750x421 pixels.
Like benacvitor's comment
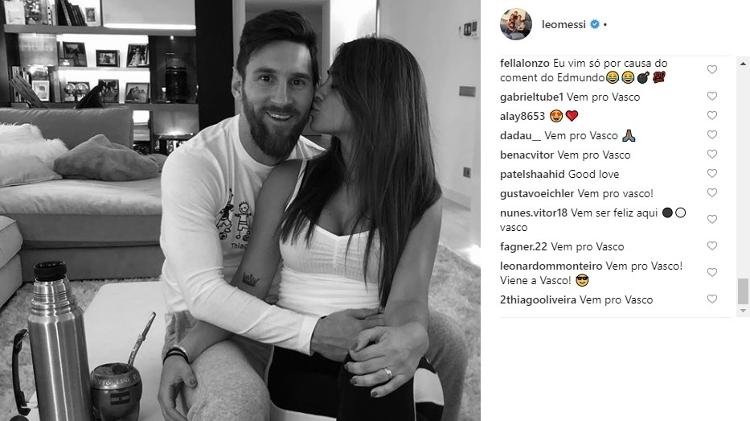[x=712, y=154]
